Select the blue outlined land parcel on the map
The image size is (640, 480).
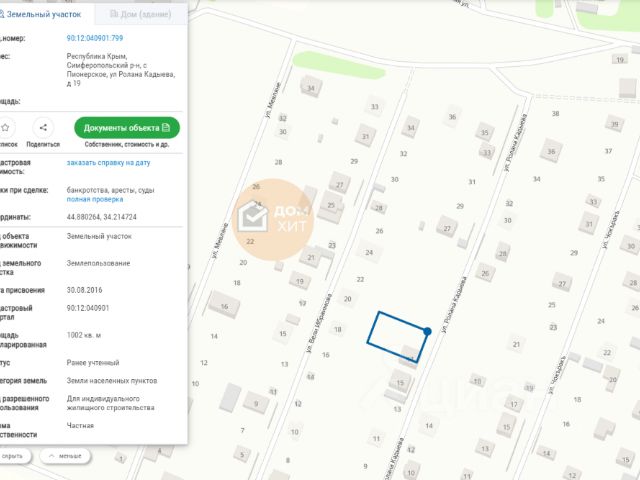397,337
